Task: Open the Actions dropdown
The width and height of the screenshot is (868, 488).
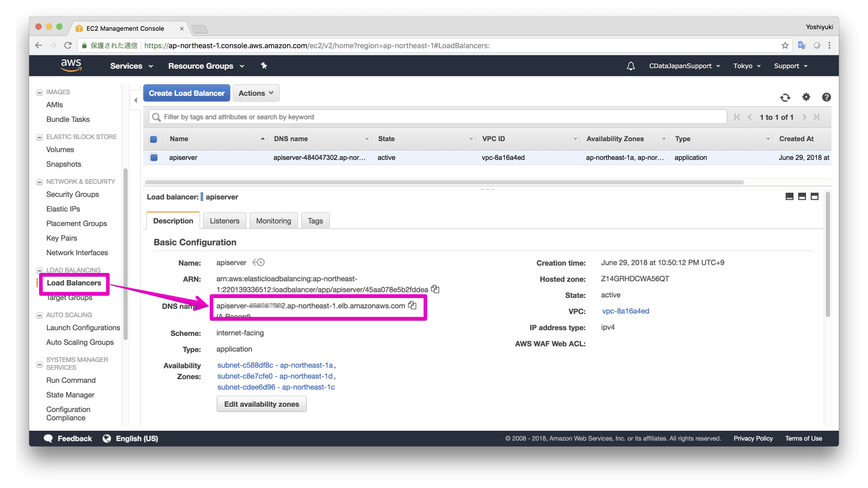Action: pos(256,93)
